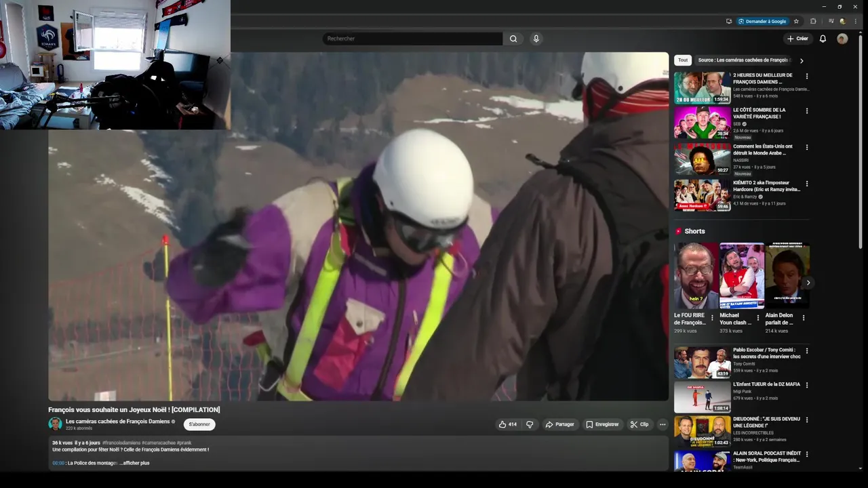
Task: Dislike the video with thumbs down
Action: [x=530, y=424]
